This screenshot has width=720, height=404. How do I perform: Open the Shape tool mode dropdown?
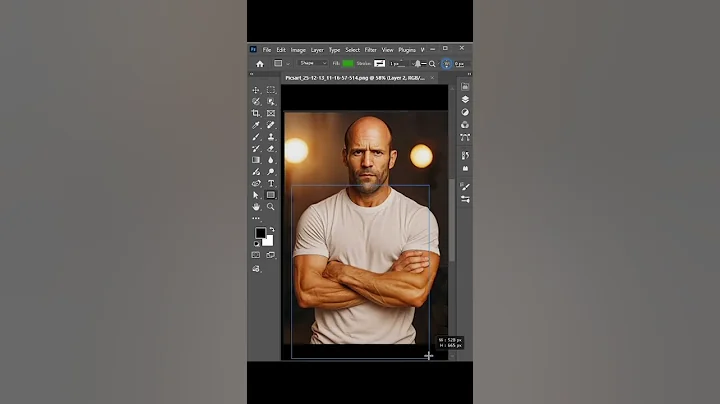point(313,63)
